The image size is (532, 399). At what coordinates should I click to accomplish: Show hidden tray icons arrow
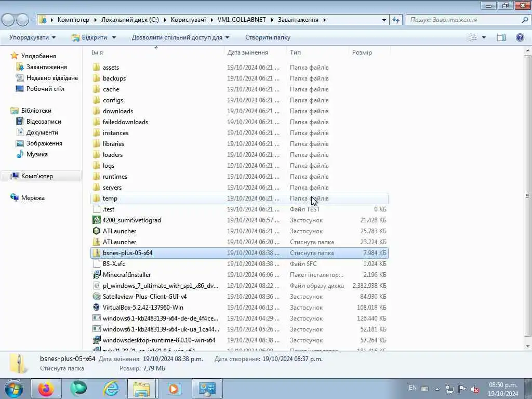coord(437,389)
